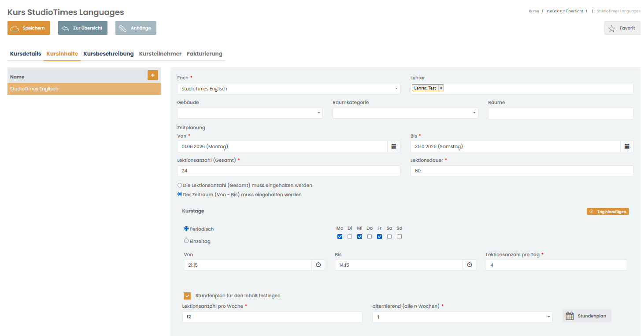The height and width of the screenshot is (336, 644).
Task: Toggle the Di weekday checkbox
Action: (x=350, y=237)
